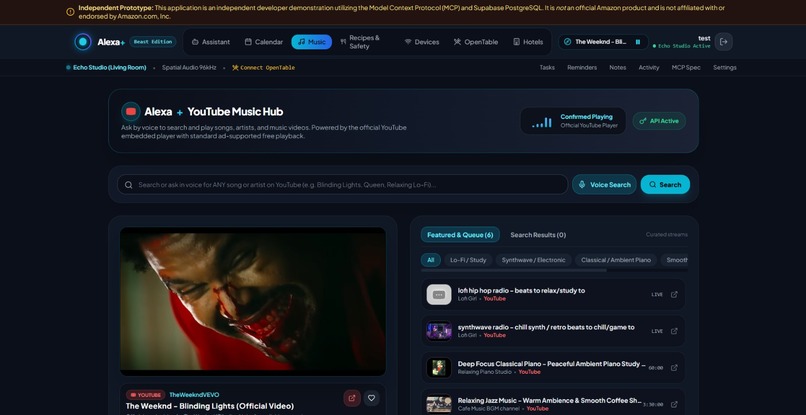Open Relaxing Jazz Music external link icon

[674, 404]
